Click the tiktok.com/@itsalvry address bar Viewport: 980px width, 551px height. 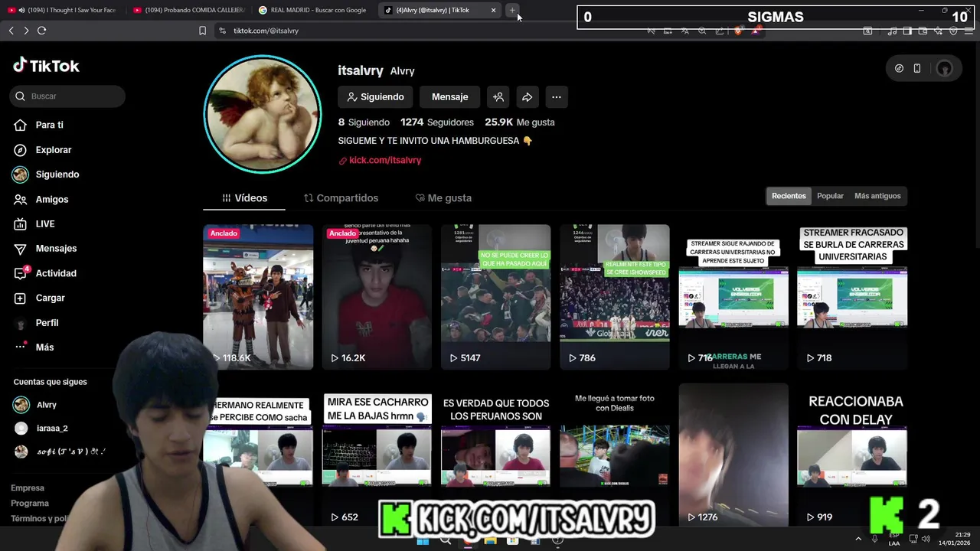[266, 31]
